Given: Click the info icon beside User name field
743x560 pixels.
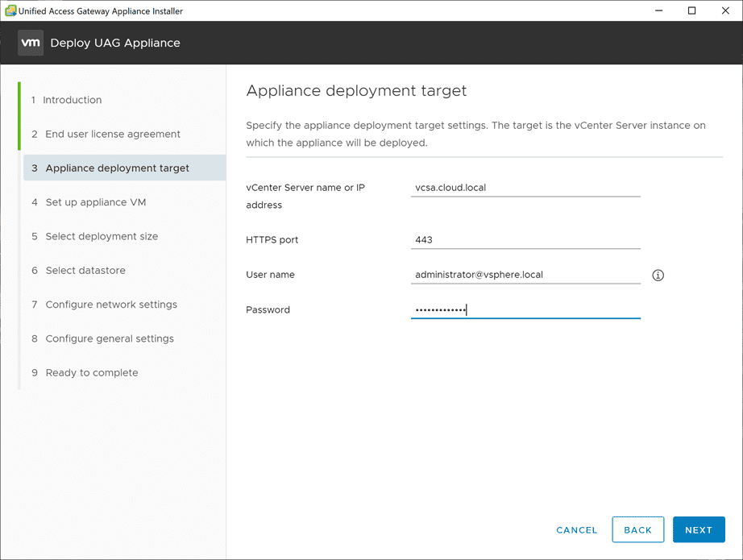Looking at the screenshot, I should click(658, 275).
